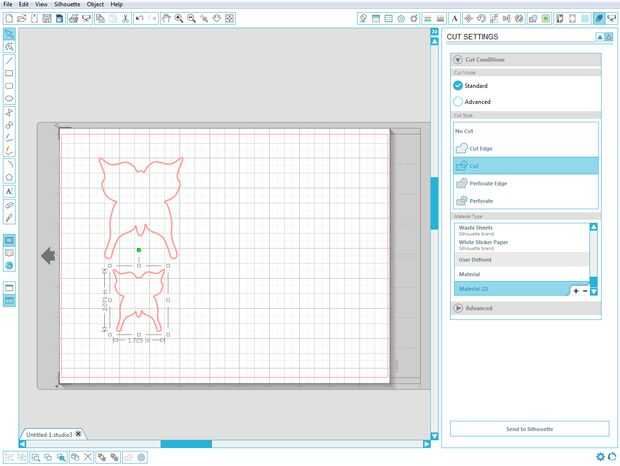Click the green rotation handle on the selected cat

click(x=139, y=250)
